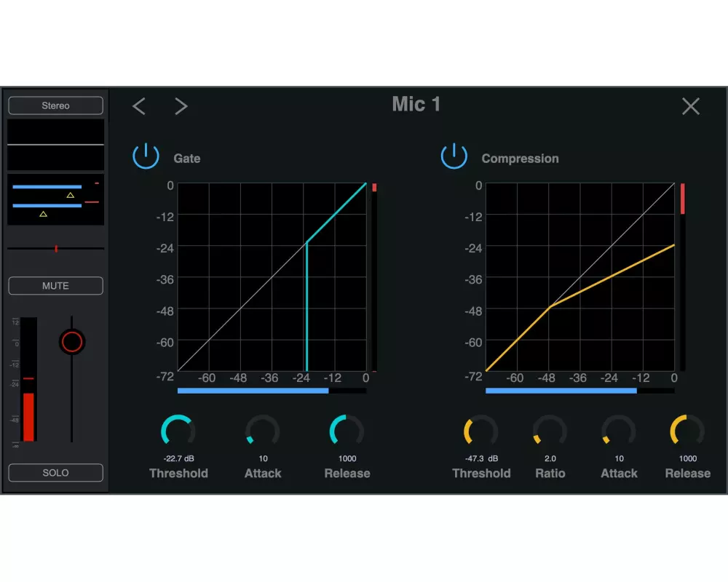Click the Gate Threshold knob
This screenshot has height=582, width=728.
click(x=178, y=431)
